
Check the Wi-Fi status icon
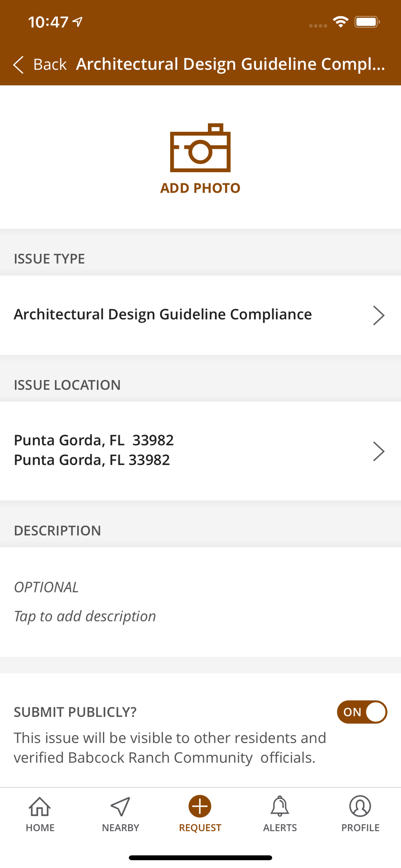click(341, 22)
